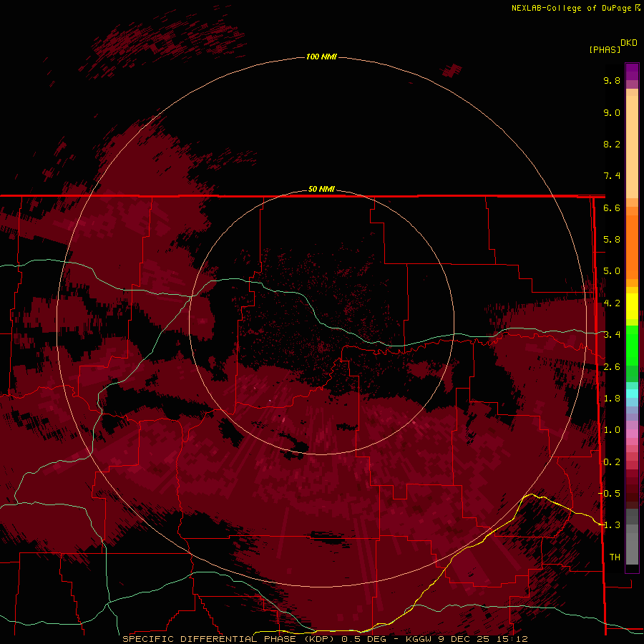Click the 0.2 value on the color scale

pyautogui.click(x=612, y=462)
